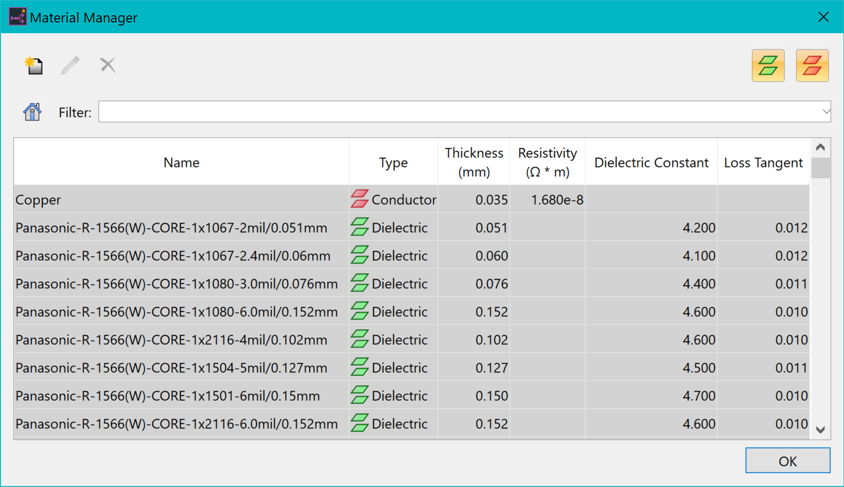Select Copper thickness value 0.035
The image size is (844, 487).
click(491, 200)
